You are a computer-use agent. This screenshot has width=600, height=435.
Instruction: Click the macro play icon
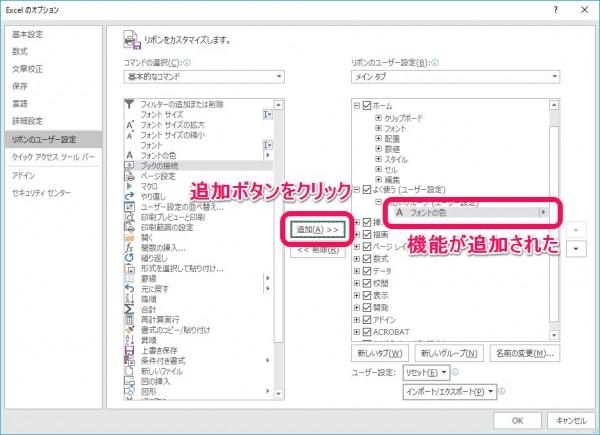(129, 186)
